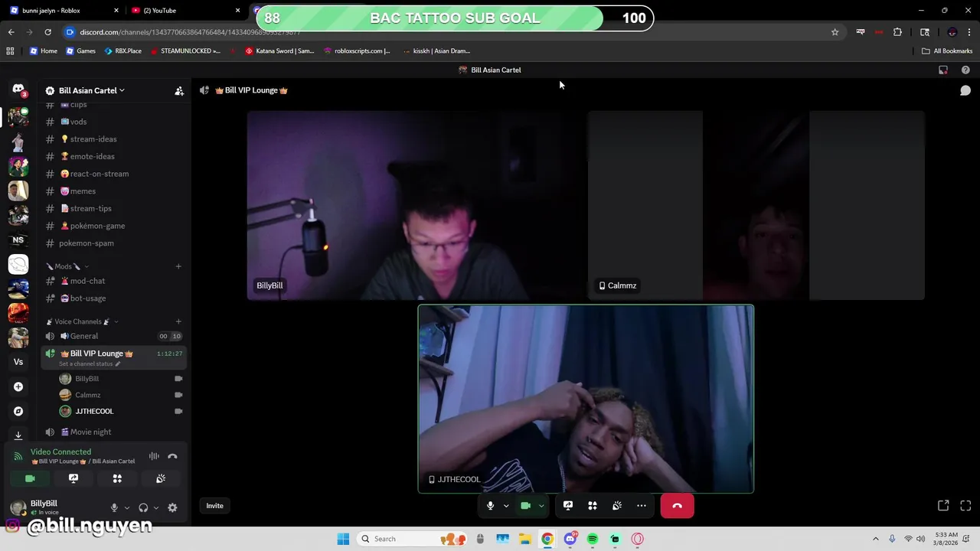Viewport: 980px width, 551px height.
Task: Open input device arrow beside user panel mic
Action: (x=127, y=507)
